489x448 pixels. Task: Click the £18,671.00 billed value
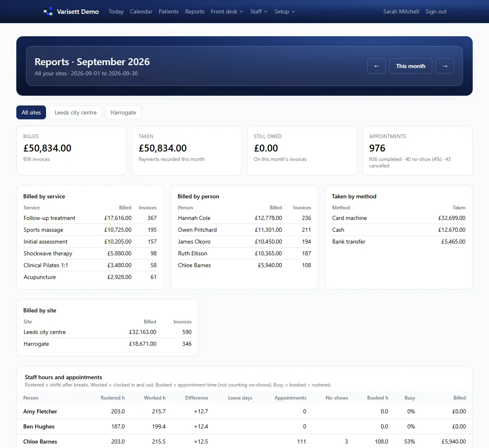coord(143,344)
